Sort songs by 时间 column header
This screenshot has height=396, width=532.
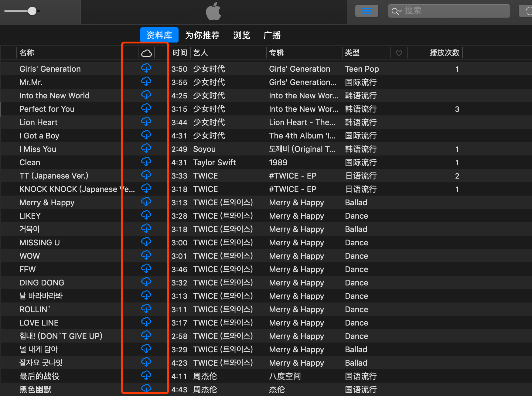tap(180, 53)
